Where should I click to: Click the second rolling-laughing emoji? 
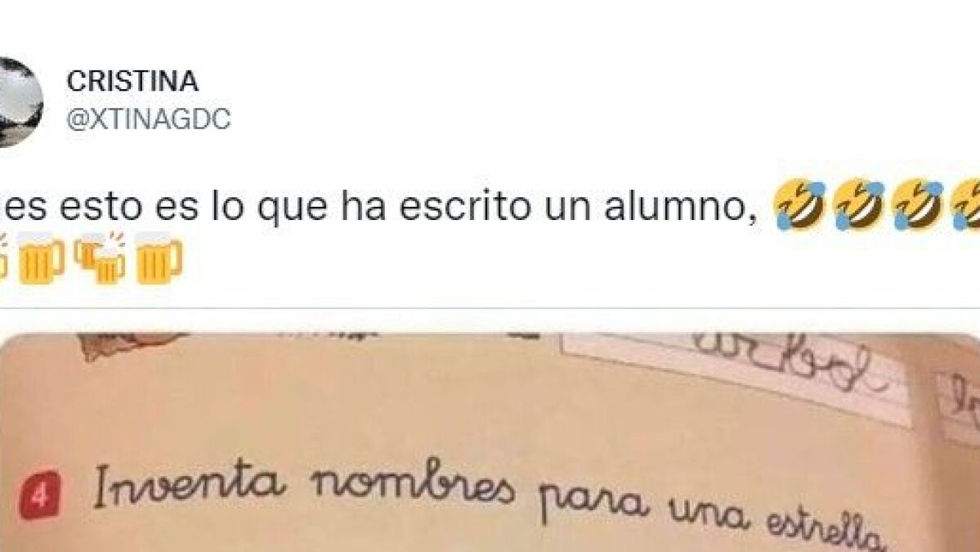coord(858,204)
